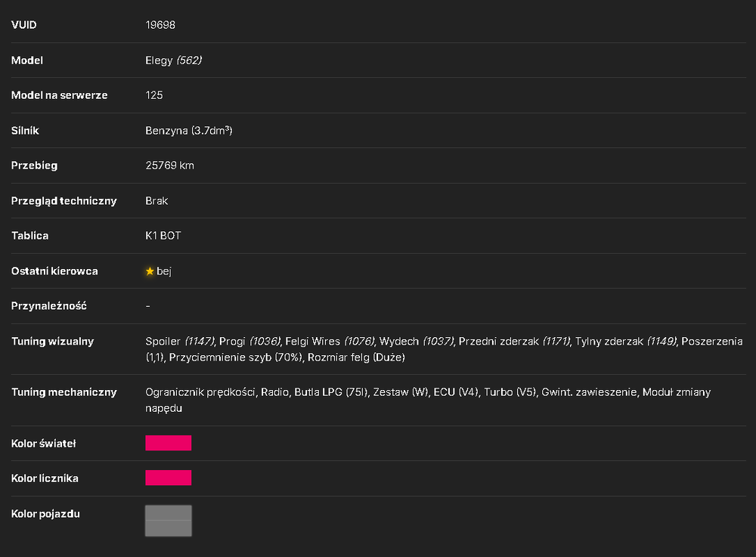Click the dash value beside Przynależność

(148, 306)
